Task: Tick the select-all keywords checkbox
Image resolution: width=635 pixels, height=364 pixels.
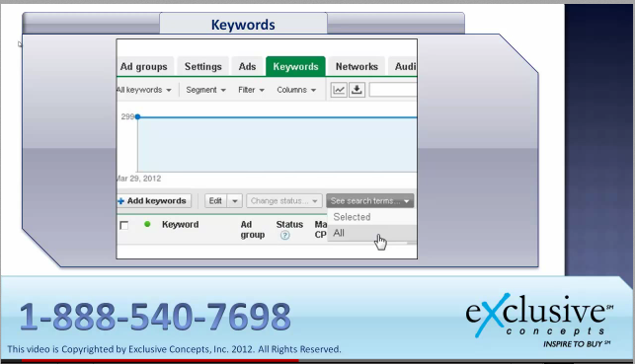Action: tap(123, 225)
